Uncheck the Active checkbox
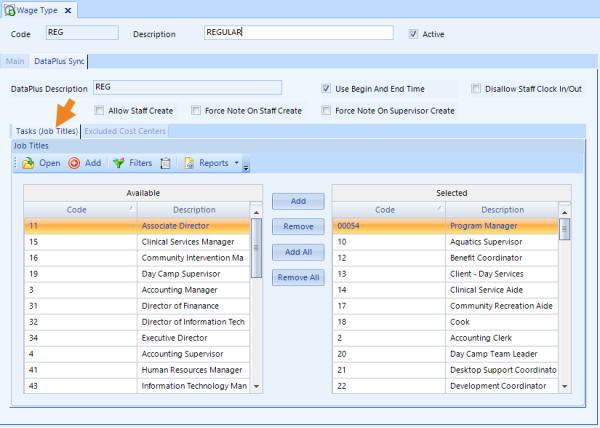 [x=414, y=34]
